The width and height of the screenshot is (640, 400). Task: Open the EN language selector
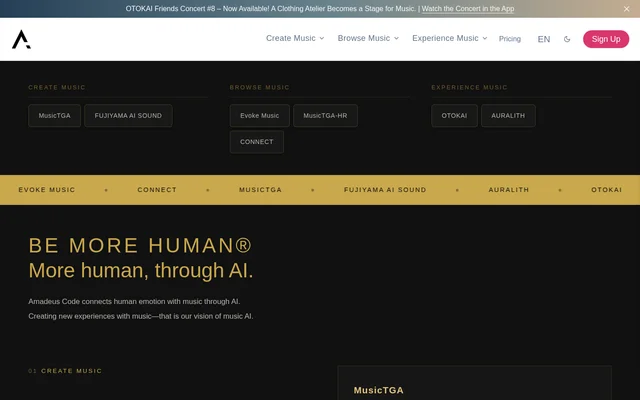[x=544, y=39]
